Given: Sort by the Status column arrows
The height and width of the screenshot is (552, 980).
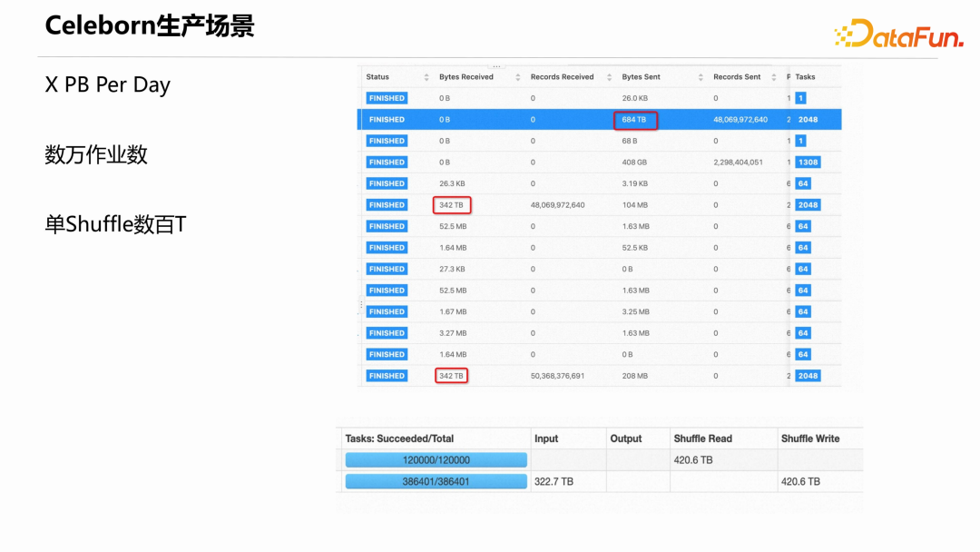Looking at the screenshot, I should tap(426, 77).
